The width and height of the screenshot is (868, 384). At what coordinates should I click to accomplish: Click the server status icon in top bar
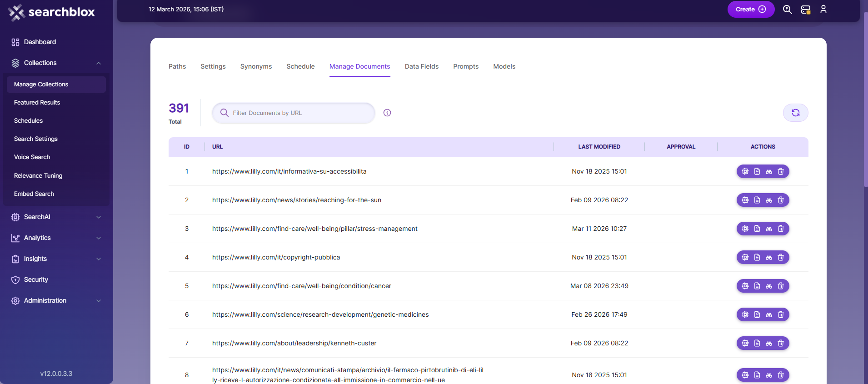point(806,10)
